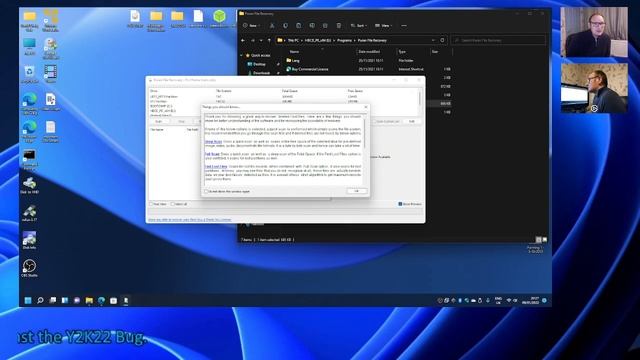Open the Sort dropdown in File Explorer
The width and height of the screenshot is (640, 360).
point(359,25)
